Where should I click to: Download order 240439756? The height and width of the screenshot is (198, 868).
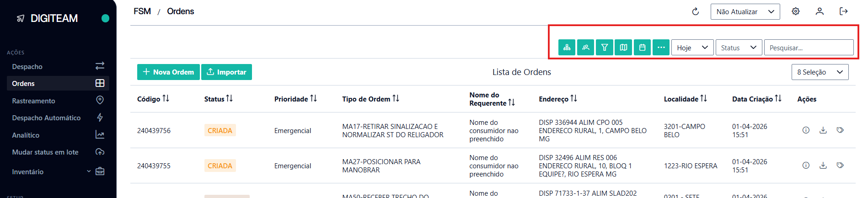pos(823,130)
